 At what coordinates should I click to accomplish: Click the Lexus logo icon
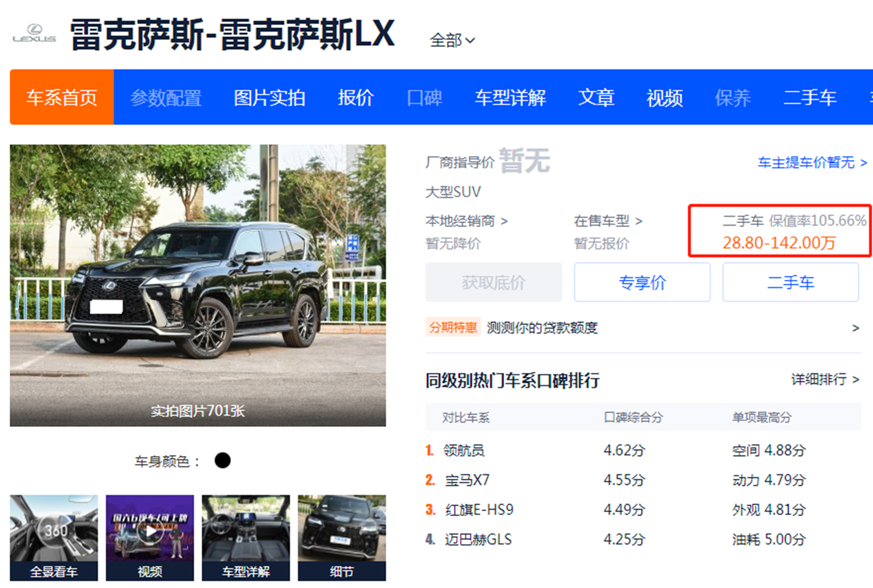[x=34, y=34]
